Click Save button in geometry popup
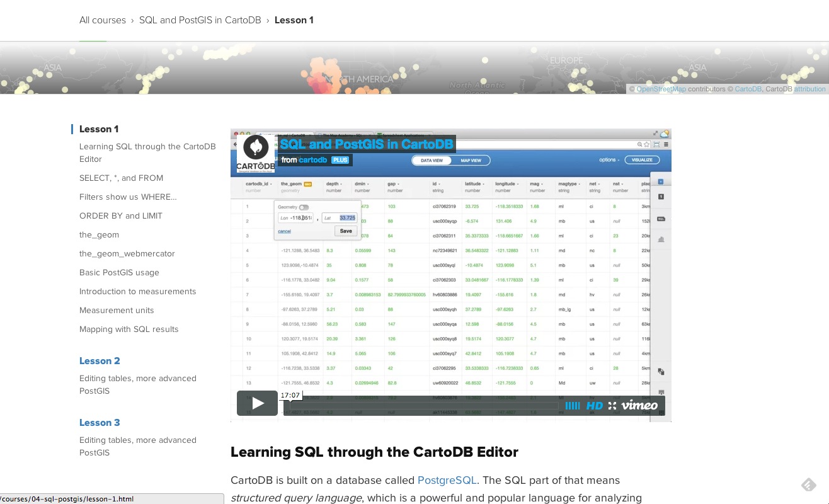The height and width of the screenshot is (504, 829). point(346,231)
